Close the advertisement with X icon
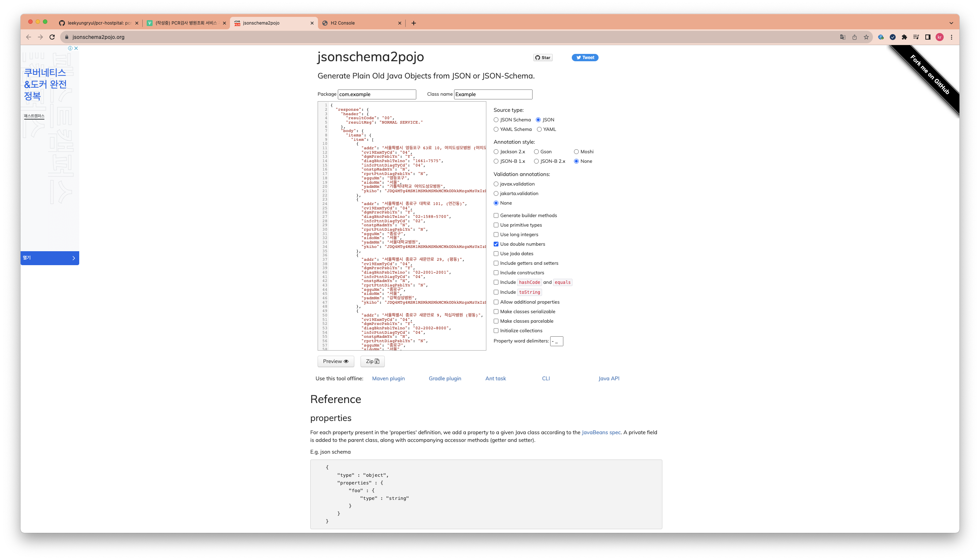The width and height of the screenshot is (980, 560). (76, 48)
